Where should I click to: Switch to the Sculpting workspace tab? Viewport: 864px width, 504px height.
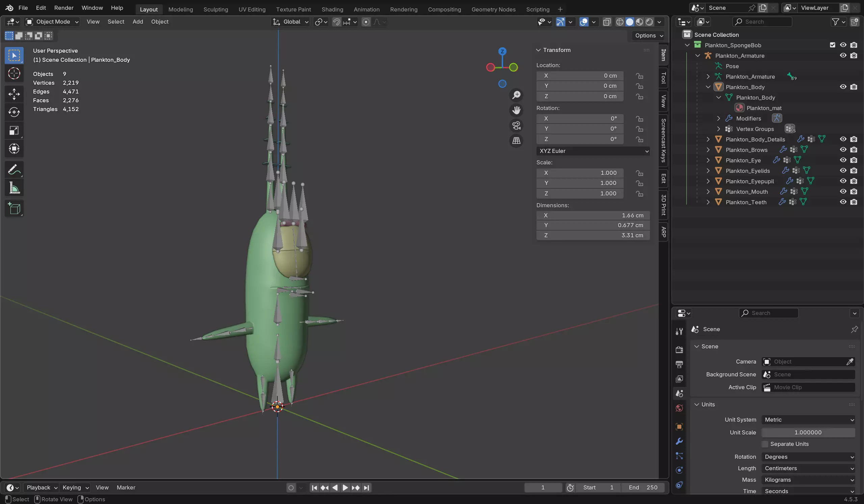pyautogui.click(x=216, y=9)
